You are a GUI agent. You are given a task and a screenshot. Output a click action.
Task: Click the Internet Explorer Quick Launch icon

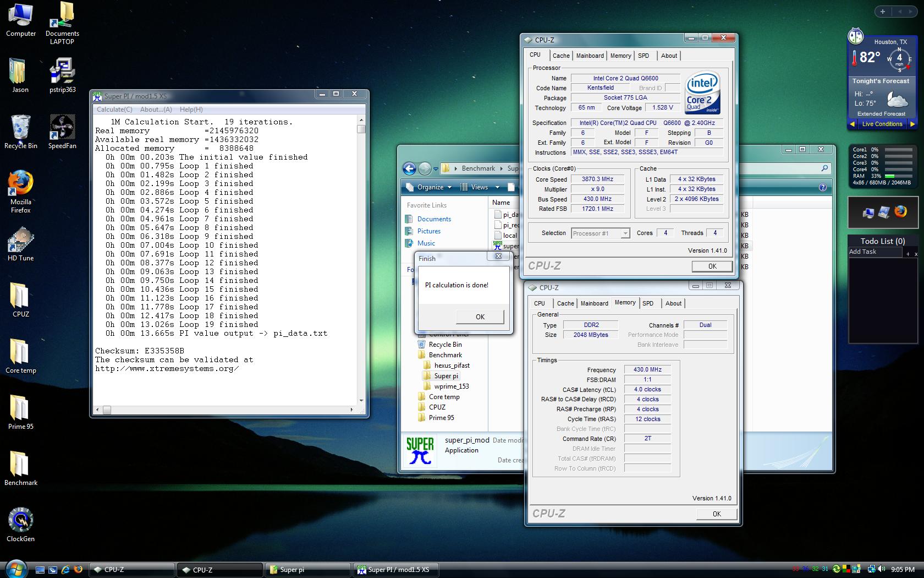tap(65, 570)
